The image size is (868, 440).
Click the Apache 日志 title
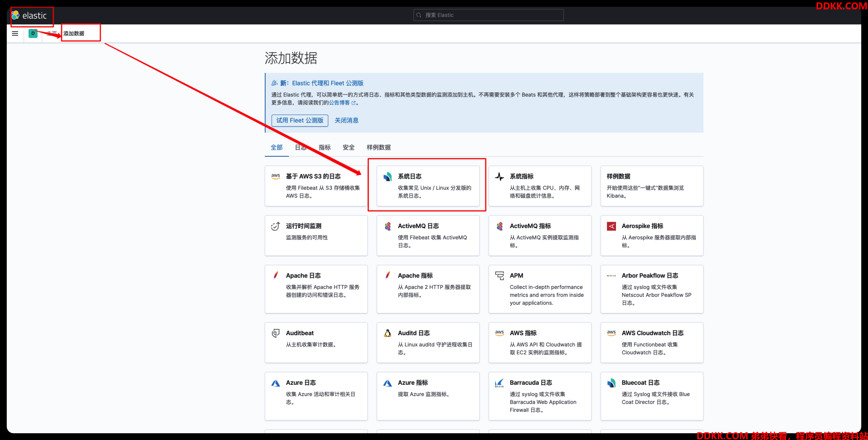point(303,275)
